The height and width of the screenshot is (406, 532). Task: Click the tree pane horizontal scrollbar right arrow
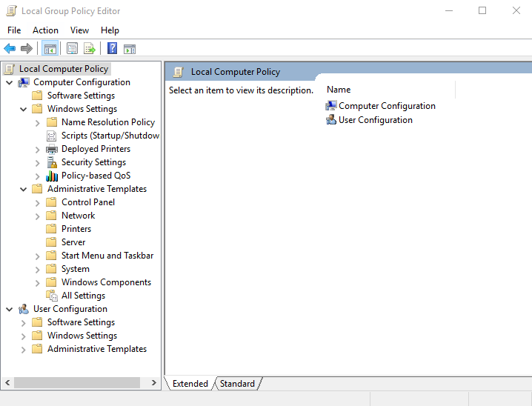tap(154, 383)
